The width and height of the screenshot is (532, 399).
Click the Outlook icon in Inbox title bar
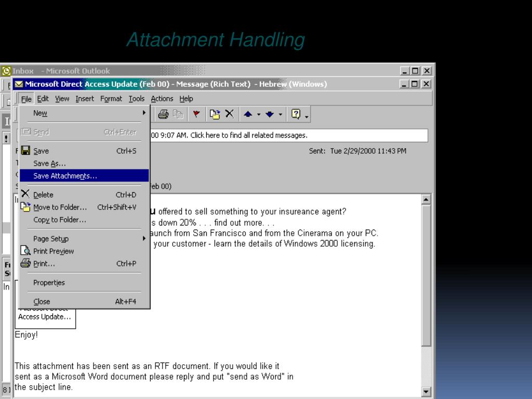(6, 71)
